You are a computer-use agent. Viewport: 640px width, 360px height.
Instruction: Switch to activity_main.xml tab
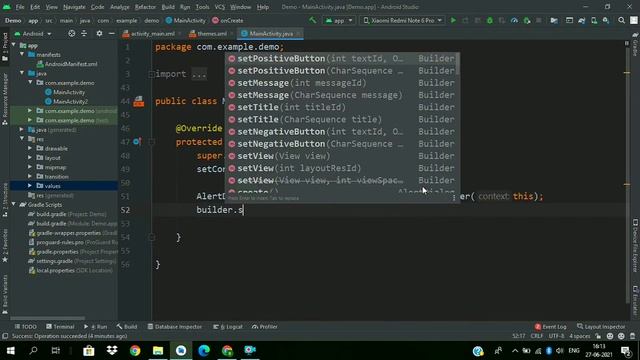(x=152, y=33)
